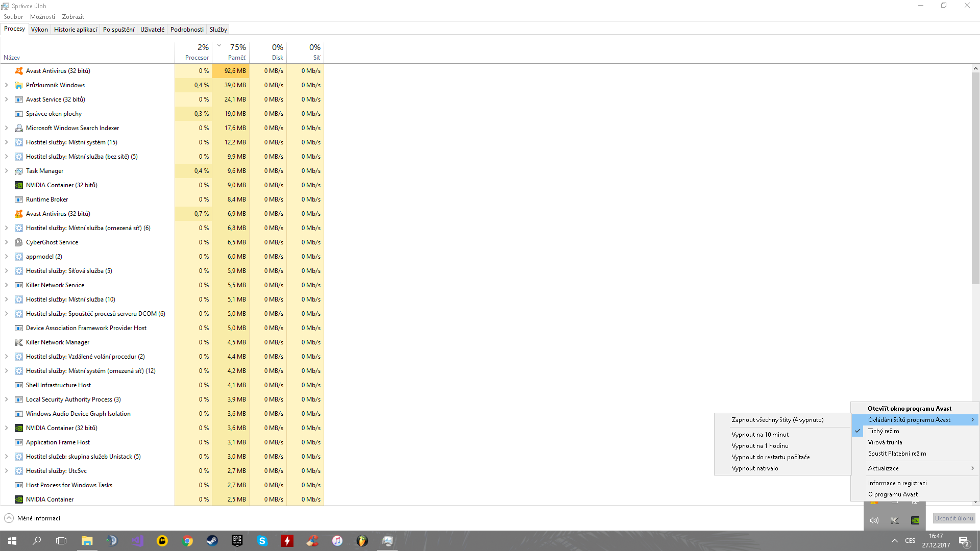Expand the Avast Service (32 bitů) row
The width and height of the screenshot is (980, 551).
point(7,99)
